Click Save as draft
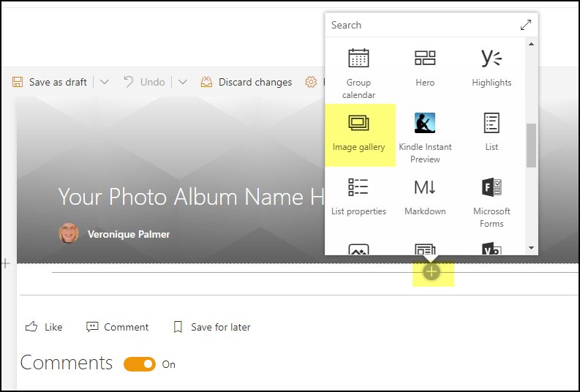 [x=50, y=82]
